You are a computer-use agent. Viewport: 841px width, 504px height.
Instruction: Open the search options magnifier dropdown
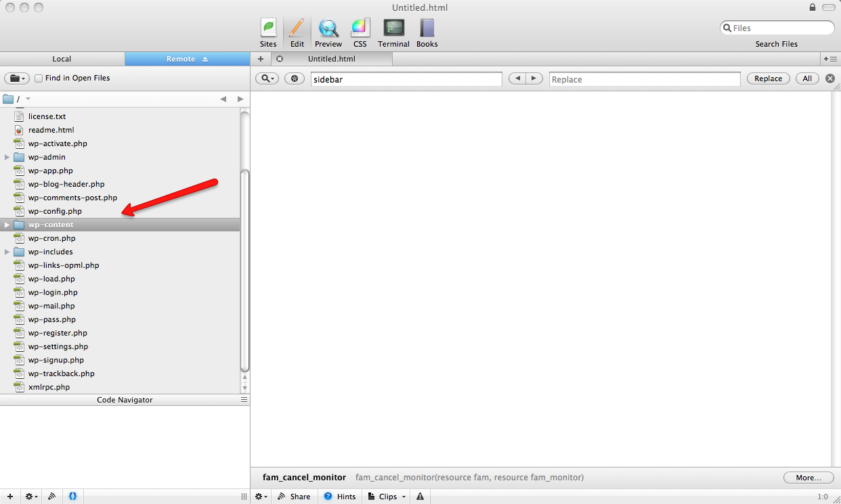267,78
